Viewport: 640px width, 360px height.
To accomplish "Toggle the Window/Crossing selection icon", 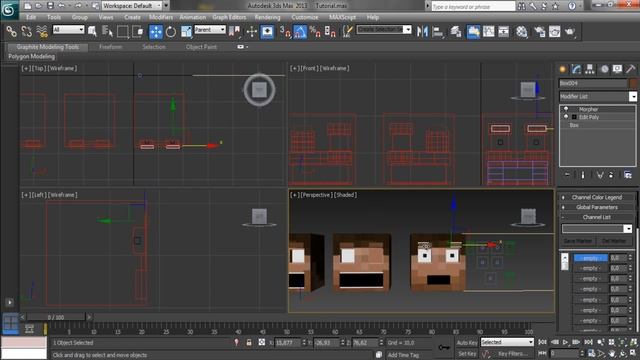I will tap(138, 31).
